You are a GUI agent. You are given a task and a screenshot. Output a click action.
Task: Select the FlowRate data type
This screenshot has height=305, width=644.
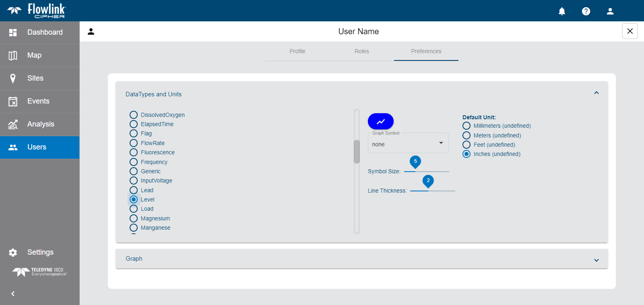[x=134, y=143]
